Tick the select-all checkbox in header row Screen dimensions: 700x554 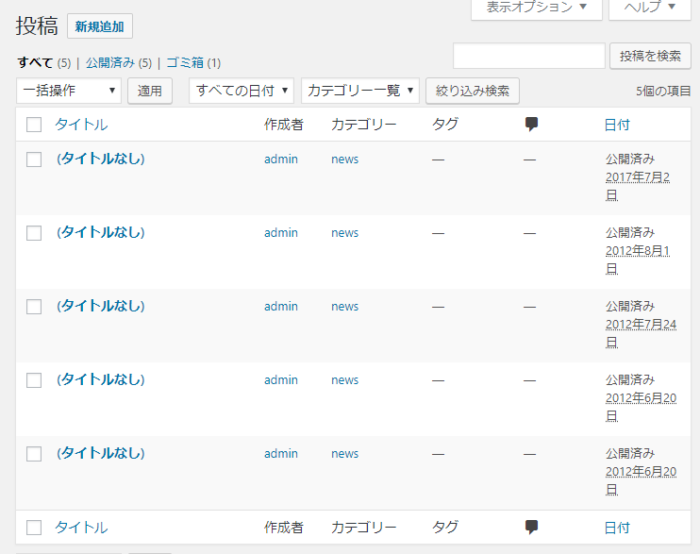[x=34, y=125]
